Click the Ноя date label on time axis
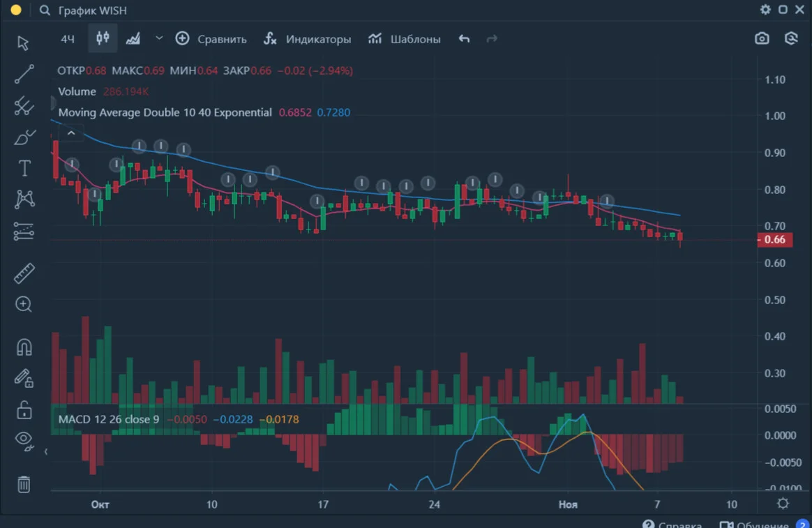 [568, 504]
